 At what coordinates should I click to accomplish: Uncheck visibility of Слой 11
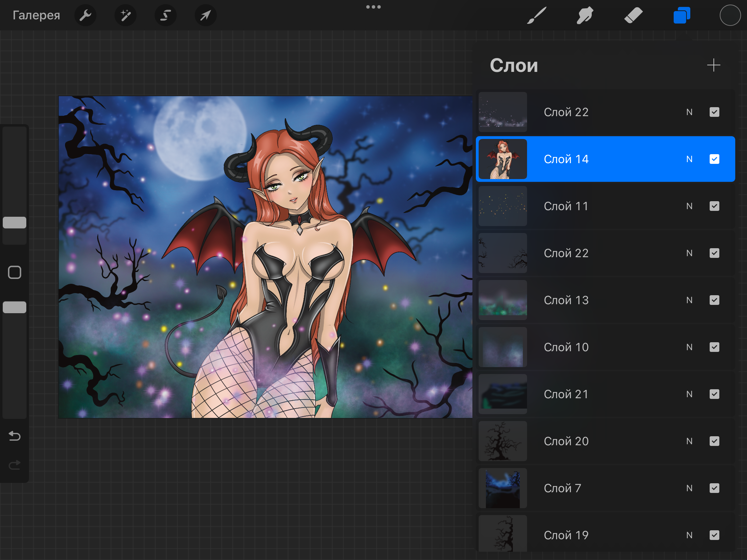coord(714,206)
